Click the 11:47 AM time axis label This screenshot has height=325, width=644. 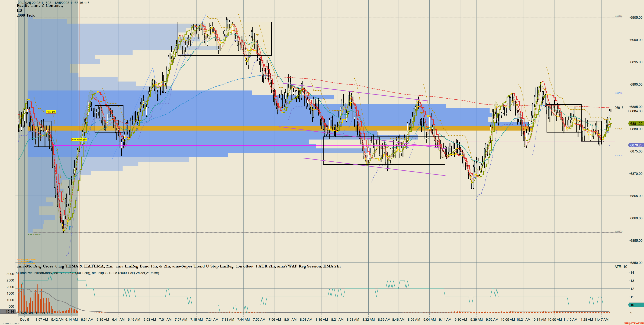pyautogui.click(x=601, y=320)
